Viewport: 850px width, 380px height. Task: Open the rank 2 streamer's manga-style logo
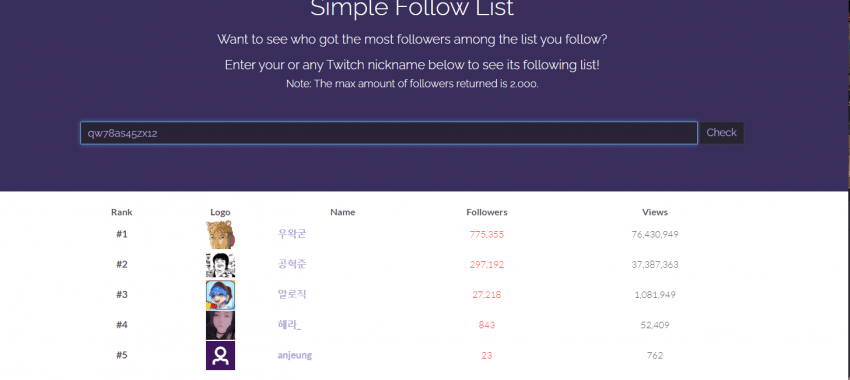tap(220, 265)
